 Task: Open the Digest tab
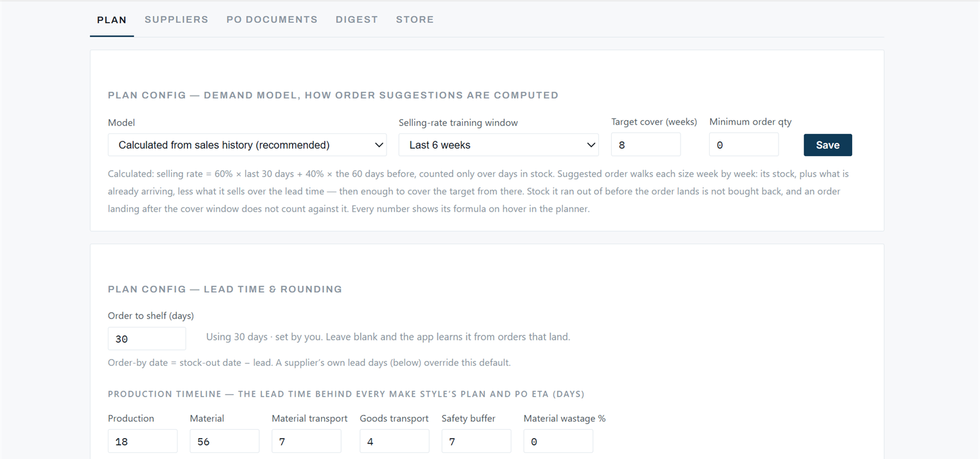tap(356, 20)
